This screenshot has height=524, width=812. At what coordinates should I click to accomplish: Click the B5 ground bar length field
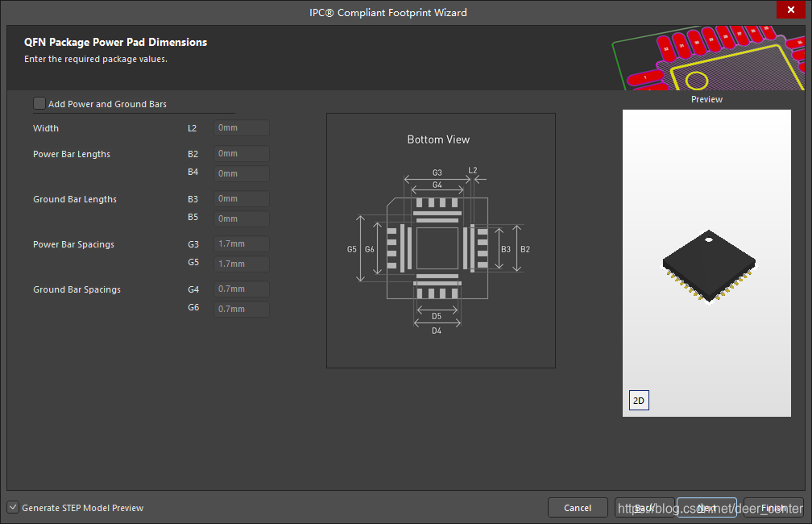click(241, 218)
